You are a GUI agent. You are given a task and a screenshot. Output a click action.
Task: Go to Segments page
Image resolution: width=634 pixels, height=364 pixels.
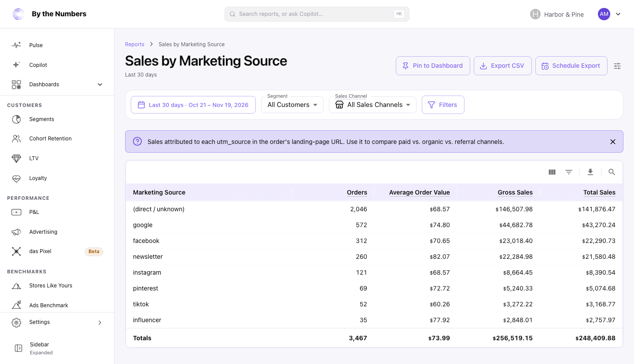click(57, 119)
